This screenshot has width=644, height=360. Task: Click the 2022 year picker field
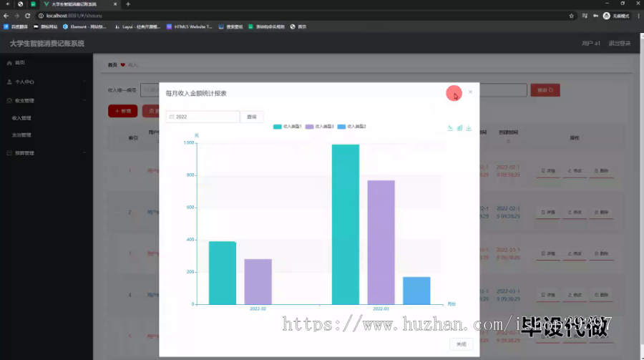[x=203, y=117]
